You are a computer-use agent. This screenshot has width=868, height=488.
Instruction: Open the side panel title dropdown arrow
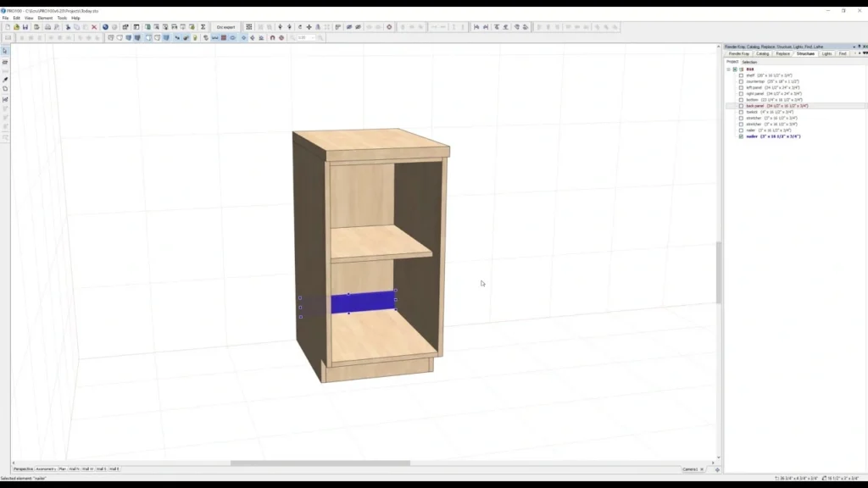(854, 47)
